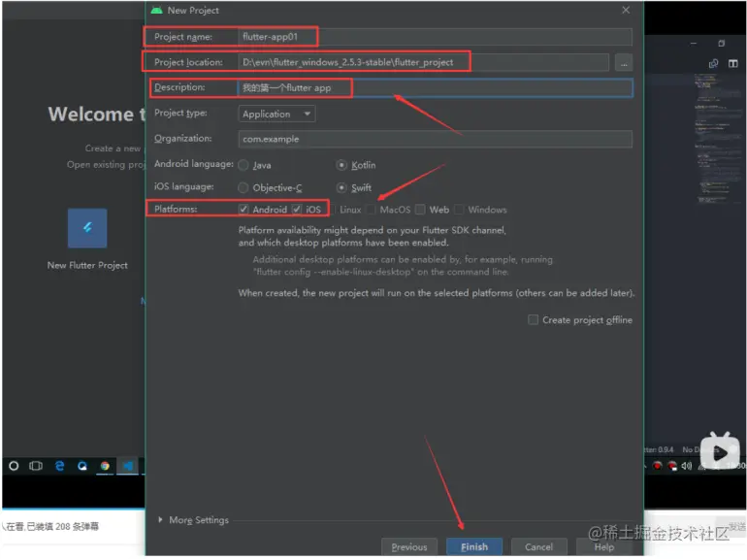This screenshot has height=560, width=747.
Task: Enable the Linux platform checkbox
Action: 332,210
